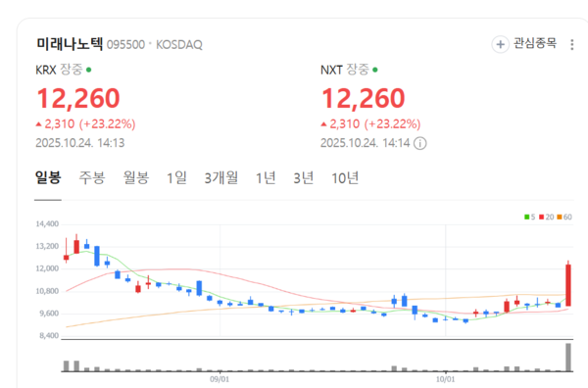Click the 8,400 price axis label
The height and width of the screenshot is (388, 588).
49,335
